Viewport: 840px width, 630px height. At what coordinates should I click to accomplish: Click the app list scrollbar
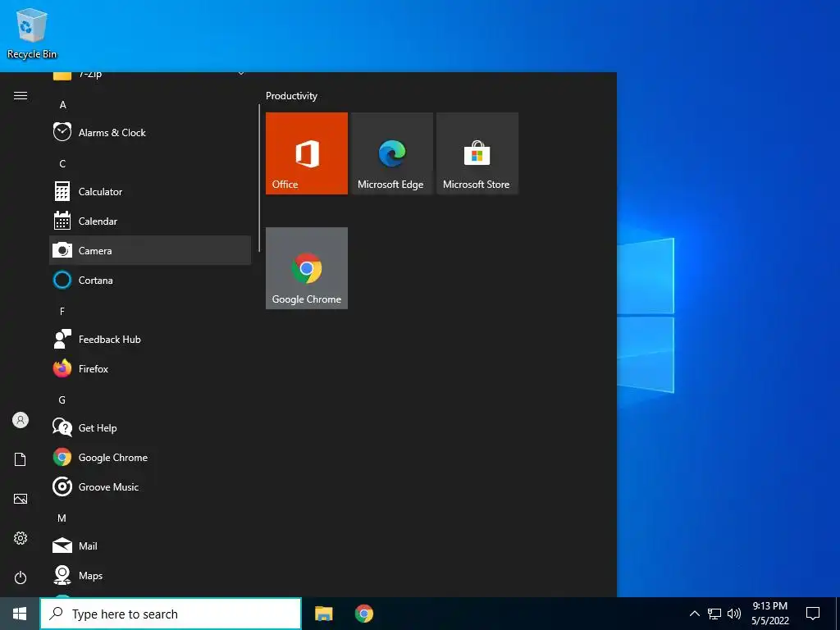coord(259,178)
